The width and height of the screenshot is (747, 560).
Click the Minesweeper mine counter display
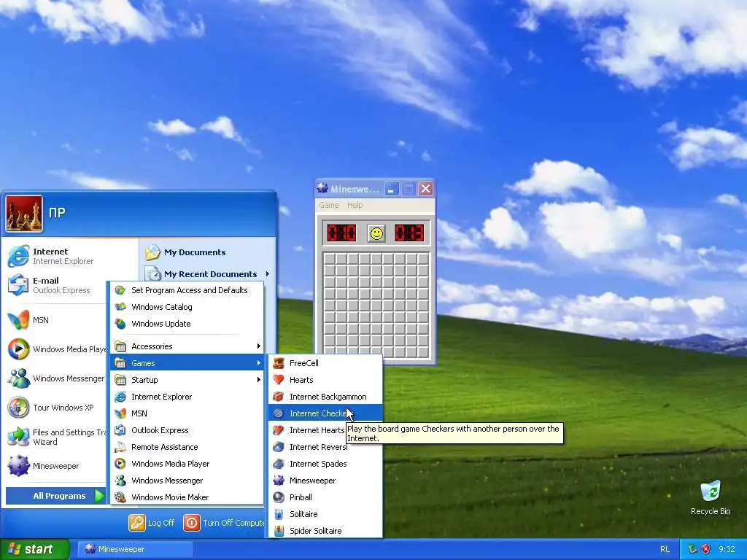point(341,233)
